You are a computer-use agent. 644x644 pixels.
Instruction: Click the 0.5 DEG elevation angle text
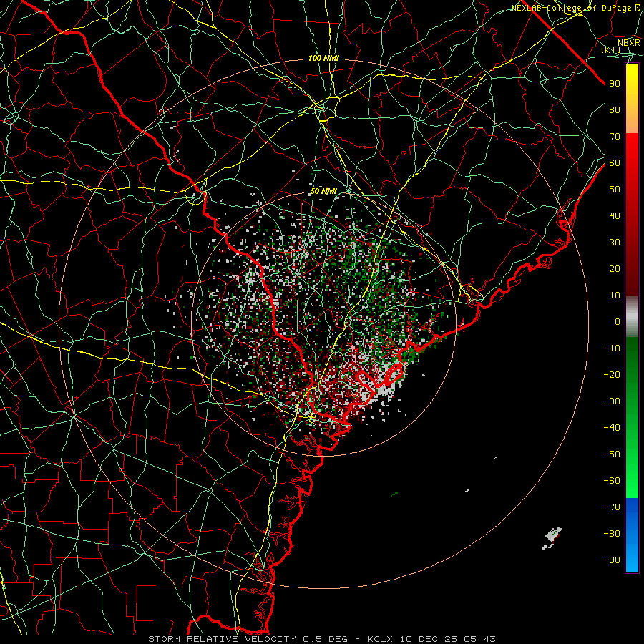[x=326, y=639]
